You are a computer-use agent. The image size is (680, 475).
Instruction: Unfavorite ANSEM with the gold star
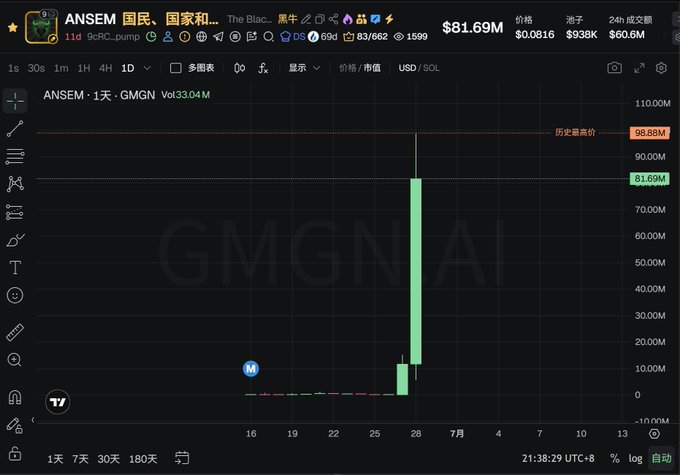13,27
